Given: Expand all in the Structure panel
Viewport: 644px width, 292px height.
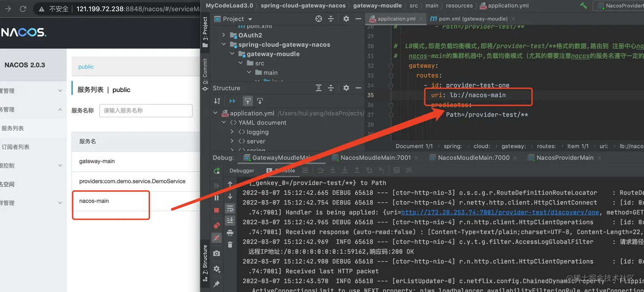Looking at the screenshot, I should [319, 88].
